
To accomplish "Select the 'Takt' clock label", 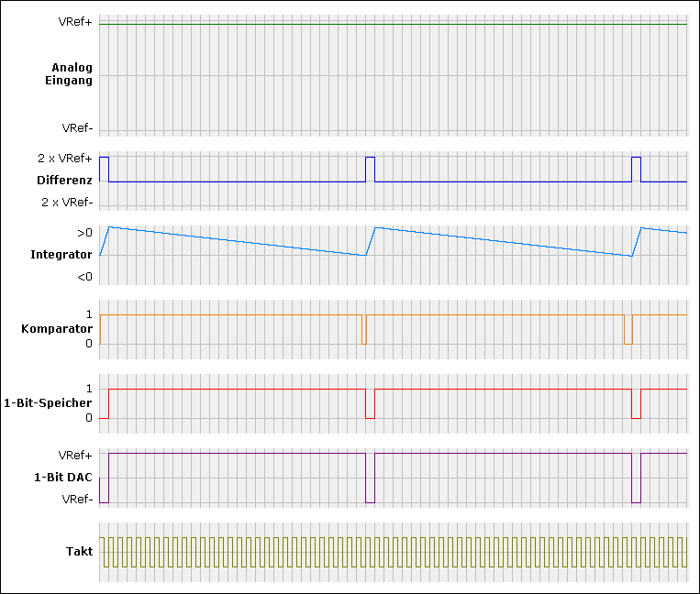I will point(79,551).
